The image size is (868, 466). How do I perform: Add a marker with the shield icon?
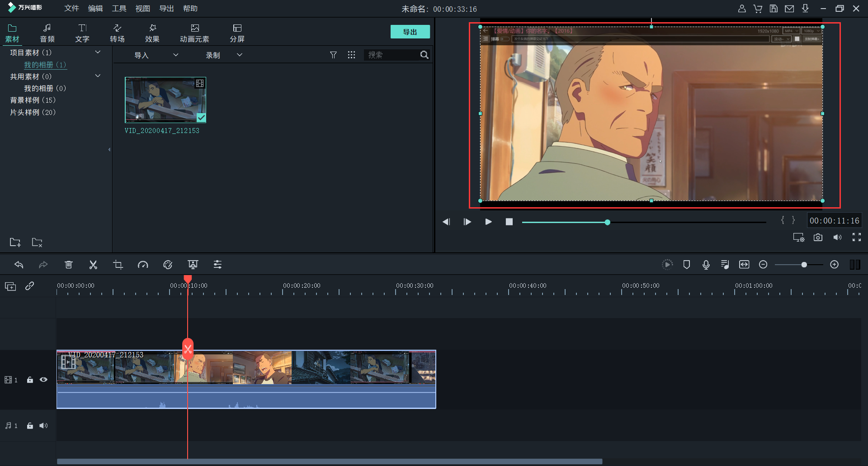[686, 265]
